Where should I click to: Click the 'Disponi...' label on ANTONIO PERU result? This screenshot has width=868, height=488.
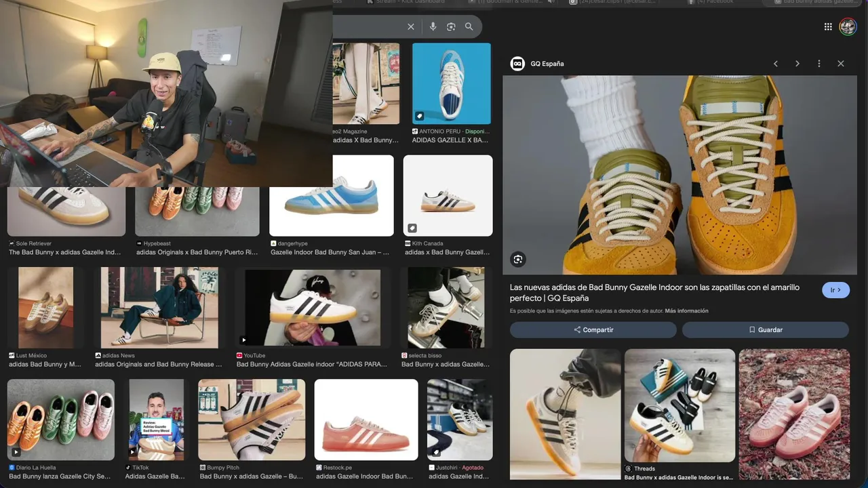click(478, 131)
